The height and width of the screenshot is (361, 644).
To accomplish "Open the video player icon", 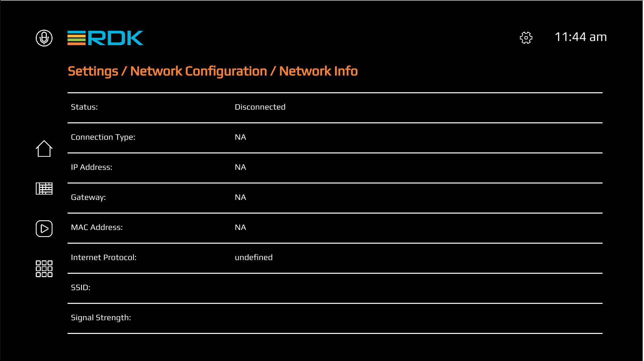I will tap(44, 229).
